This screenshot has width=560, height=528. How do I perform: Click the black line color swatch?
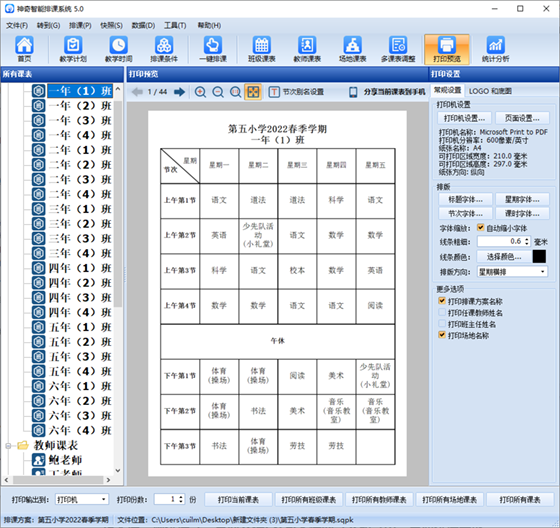539,256
